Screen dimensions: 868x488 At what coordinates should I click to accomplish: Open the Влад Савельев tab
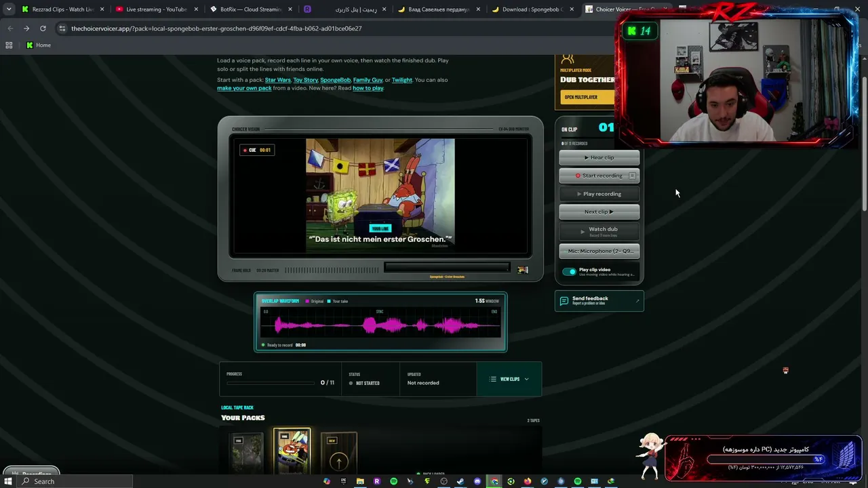439,9
